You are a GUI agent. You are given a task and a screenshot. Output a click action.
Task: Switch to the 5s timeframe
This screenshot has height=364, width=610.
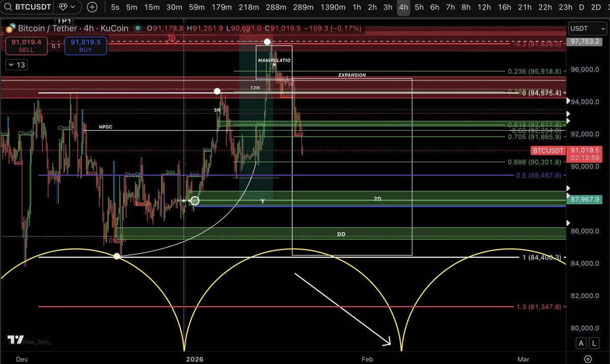point(115,8)
